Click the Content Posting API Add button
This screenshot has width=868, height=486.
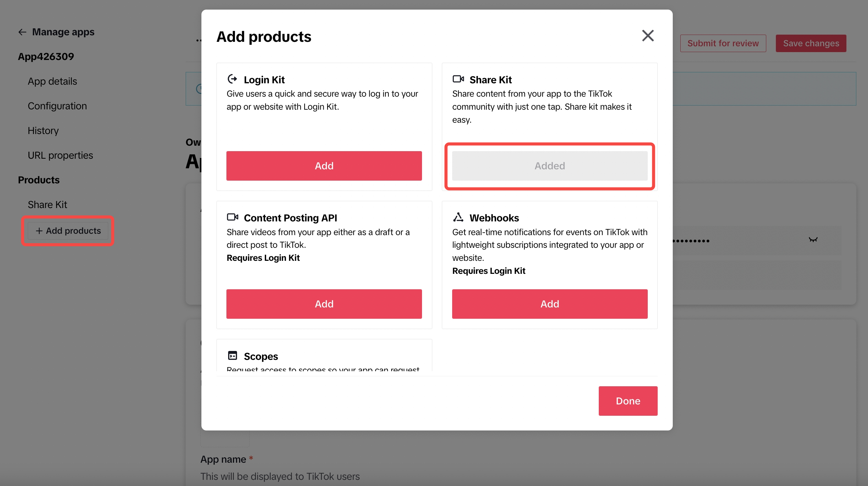click(x=324, y=304)
